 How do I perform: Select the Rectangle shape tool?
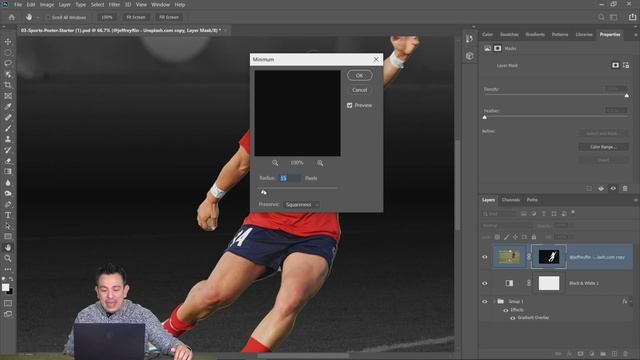click(x=8, y=236)
